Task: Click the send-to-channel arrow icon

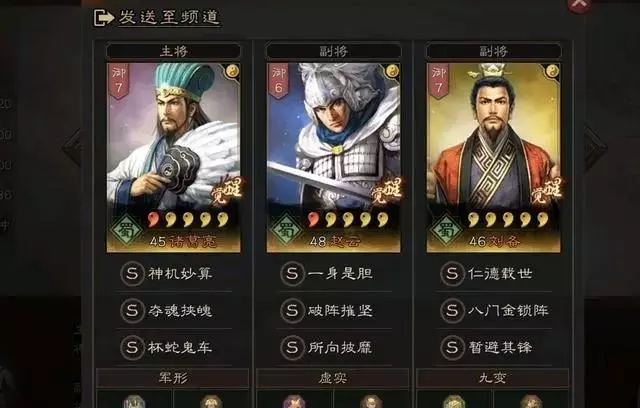Action: coord(104,18)
